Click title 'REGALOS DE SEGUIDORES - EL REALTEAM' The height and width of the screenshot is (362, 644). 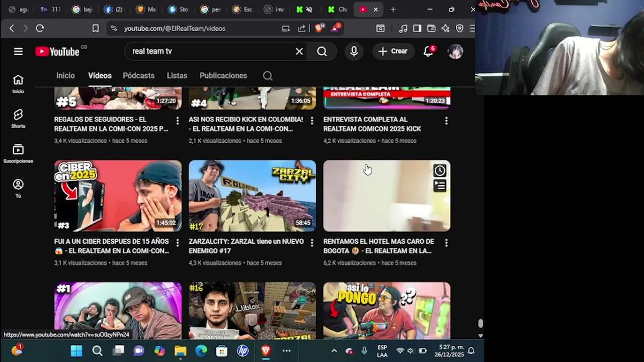(111, 124)
